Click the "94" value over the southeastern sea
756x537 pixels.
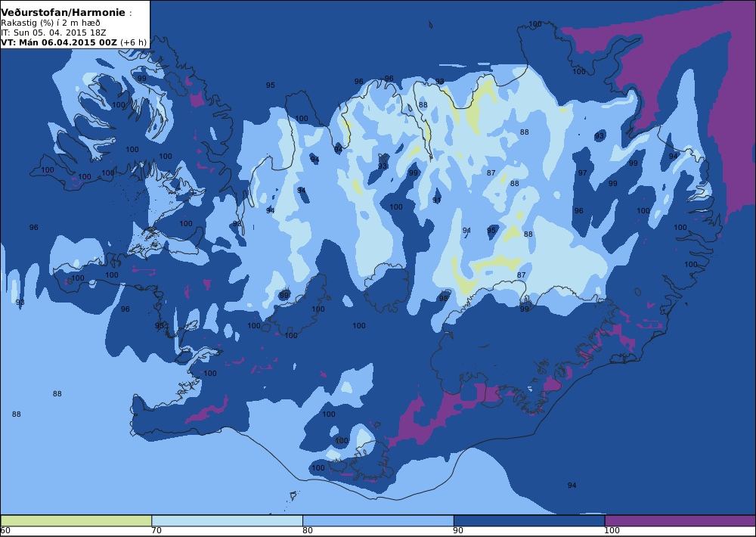pyautogui.click(x=572, y=486)
